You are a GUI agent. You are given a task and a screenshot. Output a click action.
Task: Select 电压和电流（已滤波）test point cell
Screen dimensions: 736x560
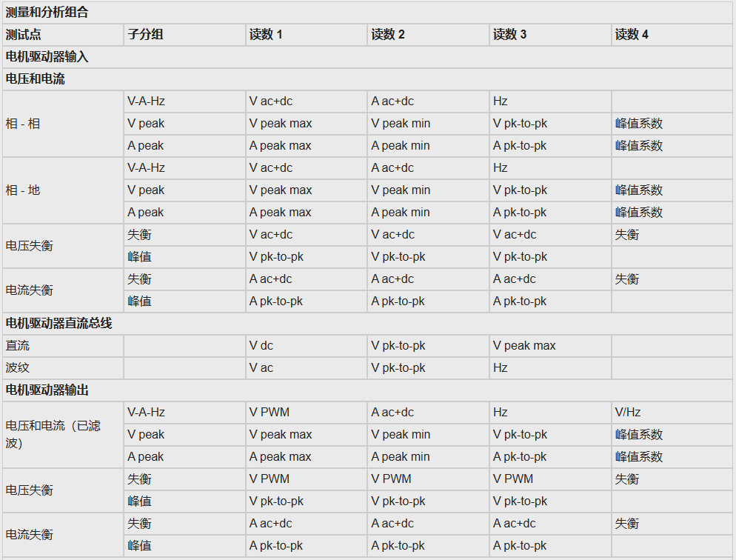coord(63,434)
